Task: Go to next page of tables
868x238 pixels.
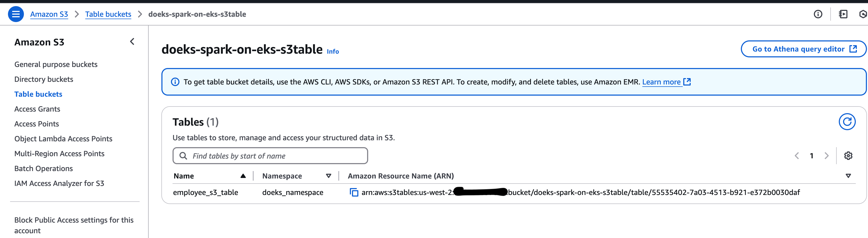Action: pyautogui.click(x=826, y=156)
